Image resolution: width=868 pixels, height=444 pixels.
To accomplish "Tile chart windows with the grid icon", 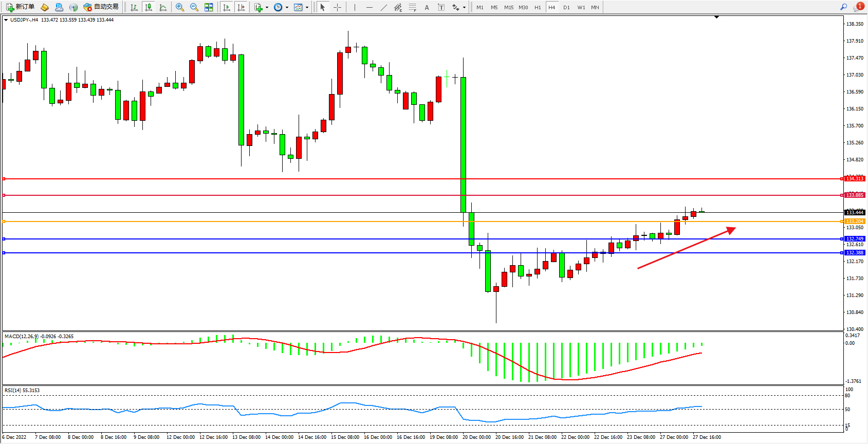I will 209,7.
